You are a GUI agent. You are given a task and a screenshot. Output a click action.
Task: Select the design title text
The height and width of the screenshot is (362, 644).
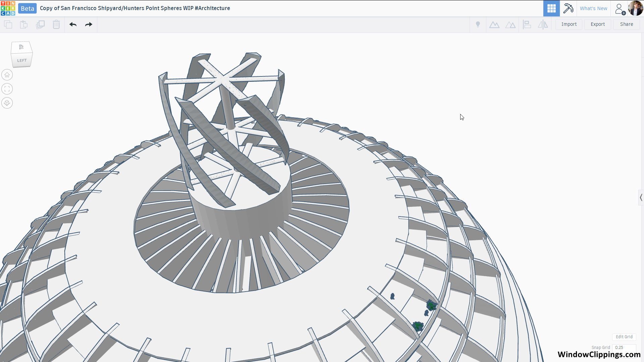135,8
